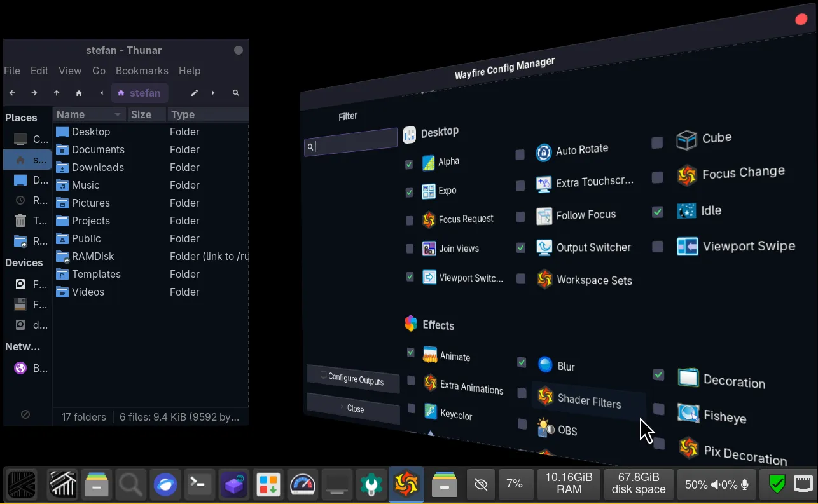Select the Fisheye plugin icon
This screenshot has width=818, height=504.
(x=688, y=413)
